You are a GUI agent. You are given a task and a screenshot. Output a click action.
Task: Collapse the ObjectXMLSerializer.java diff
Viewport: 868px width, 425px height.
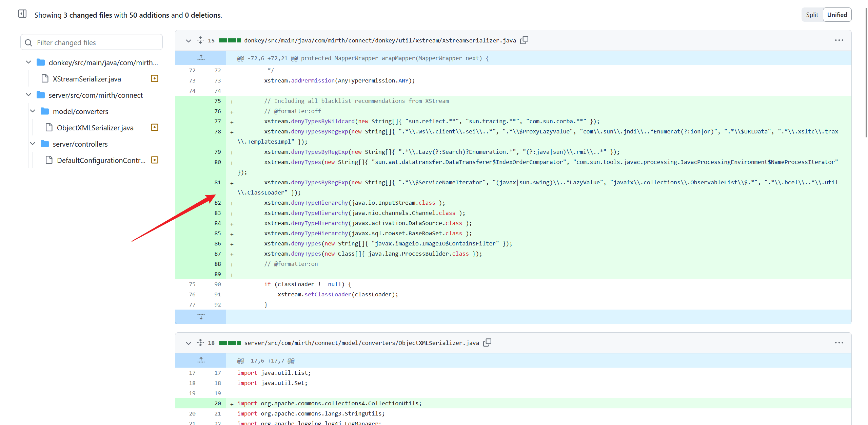(x=189, y=343)
